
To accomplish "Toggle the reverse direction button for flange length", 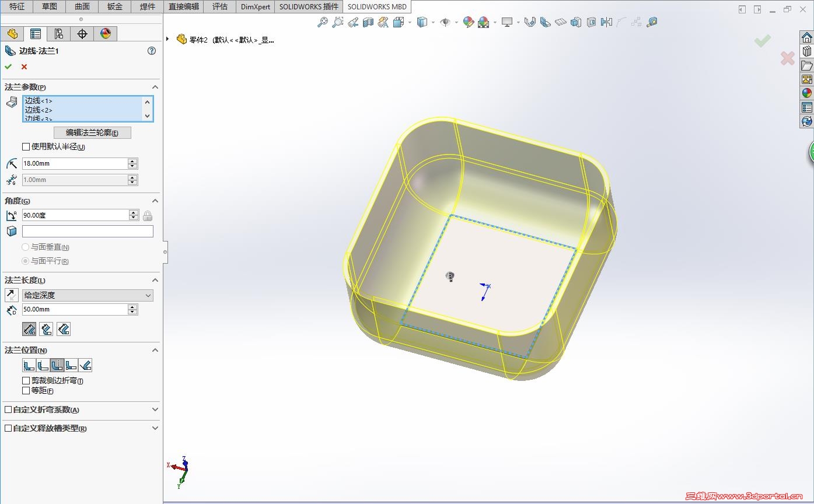I will pos(12,295).
